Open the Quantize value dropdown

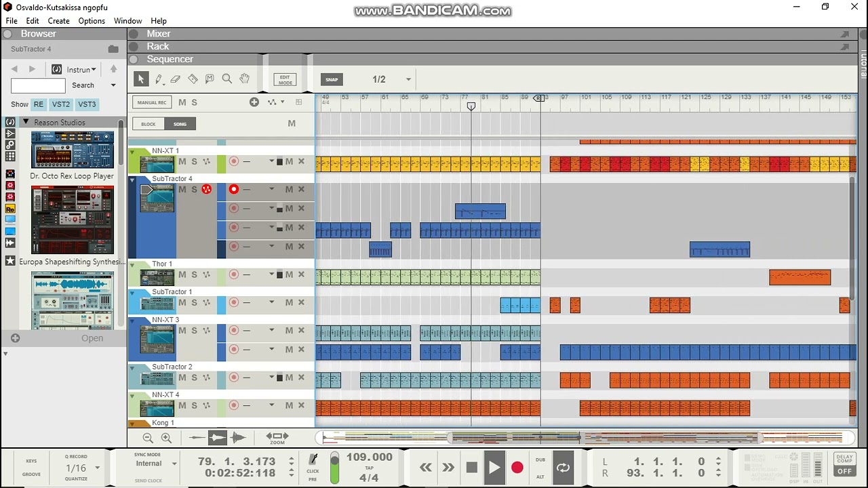[x=97, y=468]
